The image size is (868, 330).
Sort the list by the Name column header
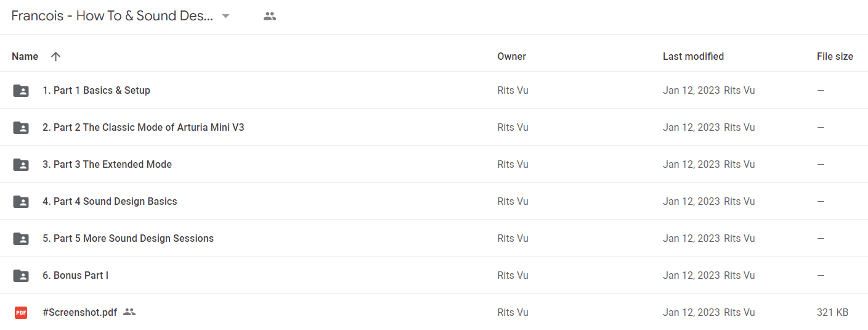pyautogui.click(x=25, y=57)
